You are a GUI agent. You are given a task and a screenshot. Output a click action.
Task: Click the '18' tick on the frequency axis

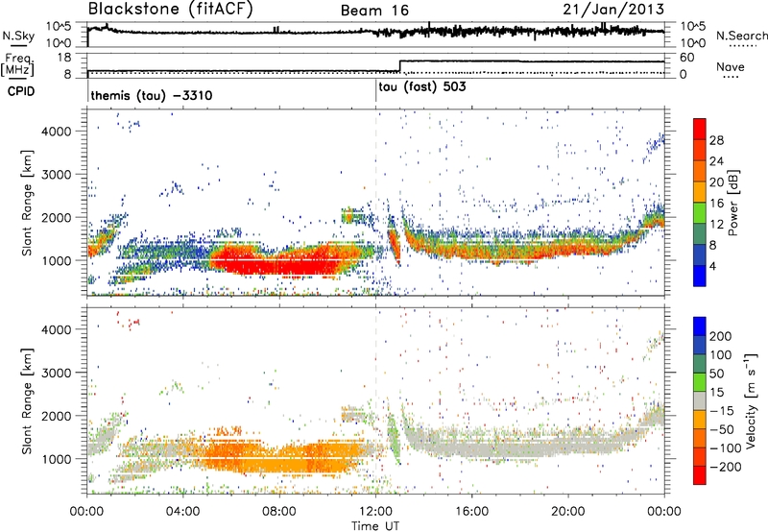pyautogui.click(x=64, y=58)
